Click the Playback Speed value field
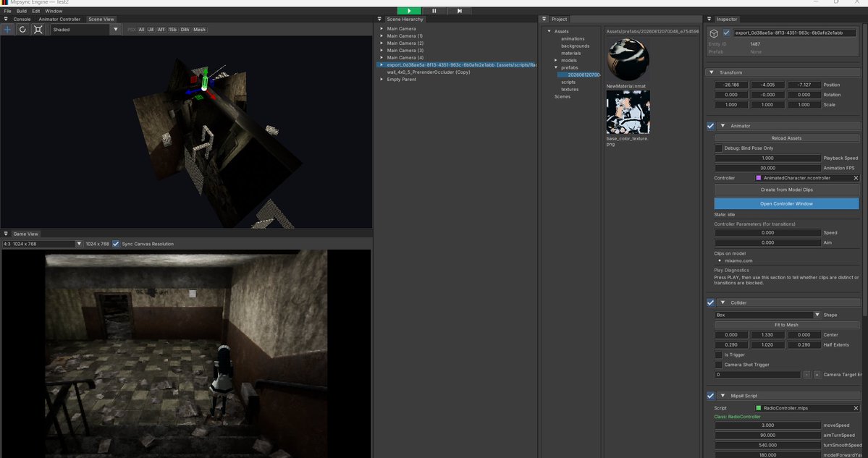 coord(768,158)
